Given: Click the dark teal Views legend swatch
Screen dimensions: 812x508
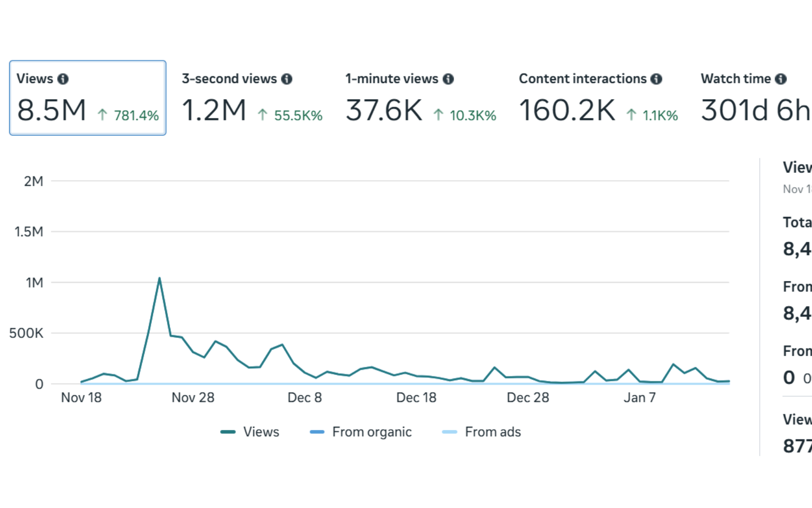Looking at the screenshot, I should click(228, 432).
